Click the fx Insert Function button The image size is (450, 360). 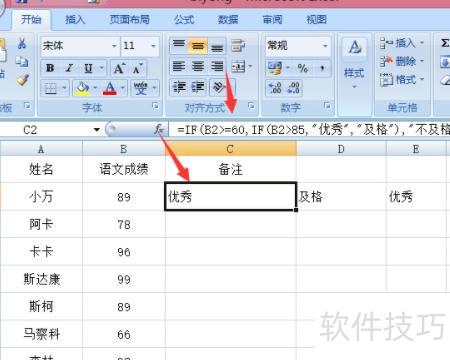[158, 130]
